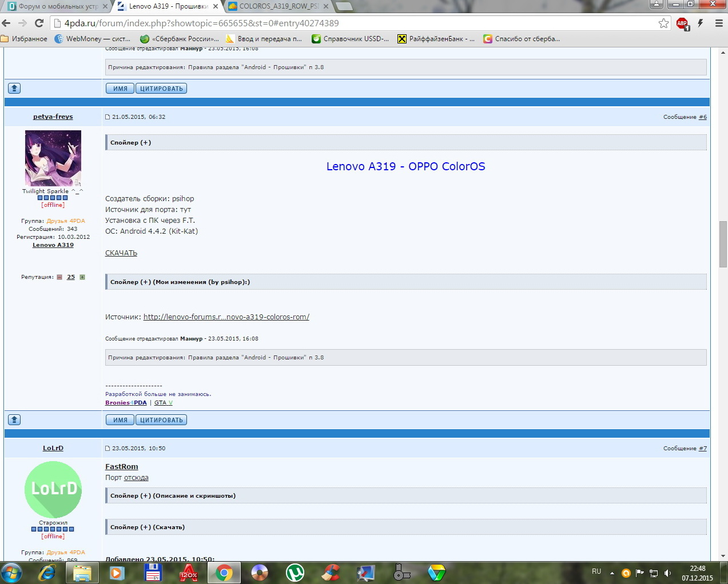This screenshot has height=584, width=728.
Task: Open the Chrome hamburger menu
Action: (x=718, y=23)
